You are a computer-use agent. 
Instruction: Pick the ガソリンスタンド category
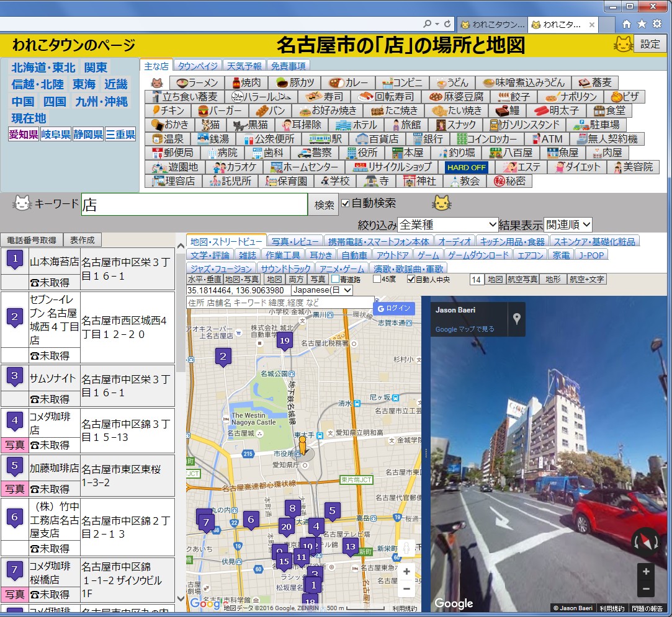524,125
